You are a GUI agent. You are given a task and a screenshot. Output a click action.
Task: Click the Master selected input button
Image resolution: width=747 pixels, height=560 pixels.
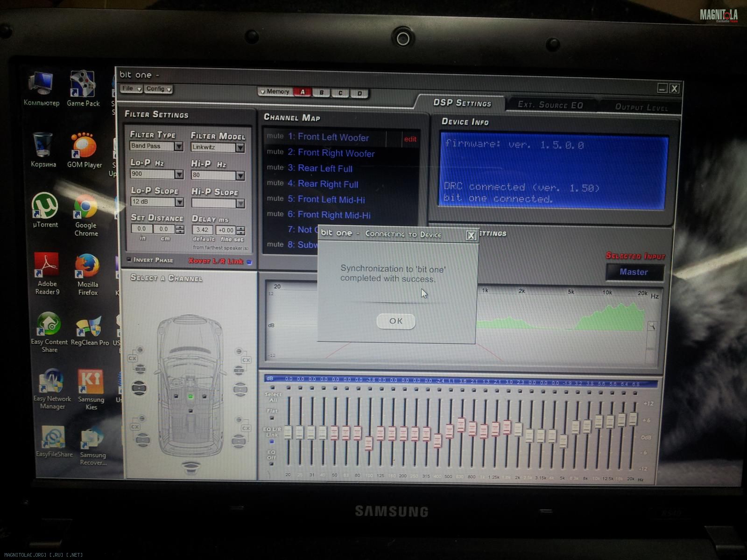(634, 272)
